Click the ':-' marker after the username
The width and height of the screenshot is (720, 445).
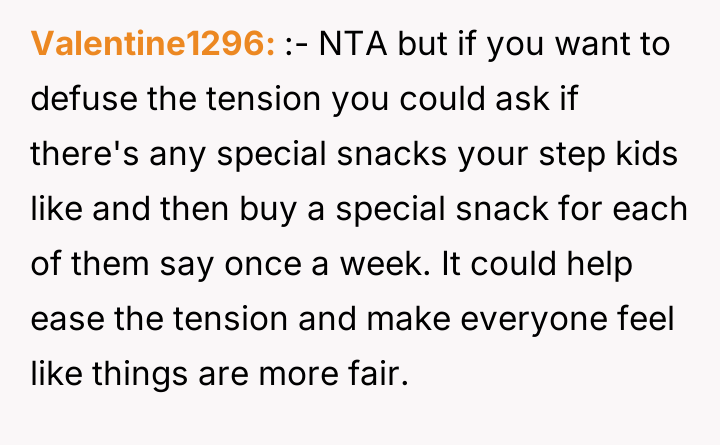coord(296,45)
